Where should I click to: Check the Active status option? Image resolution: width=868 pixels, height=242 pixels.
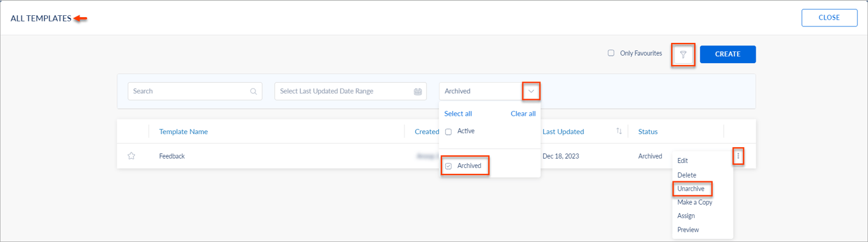tap(449, 131)
